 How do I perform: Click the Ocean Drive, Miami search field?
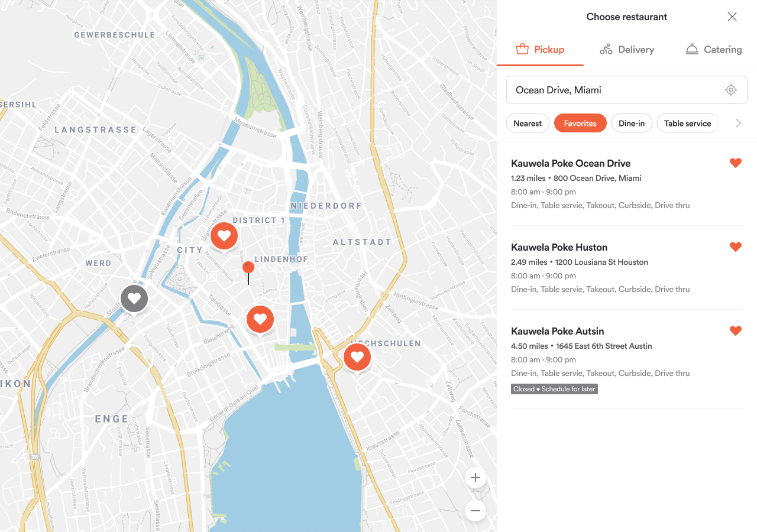[627, 90]
